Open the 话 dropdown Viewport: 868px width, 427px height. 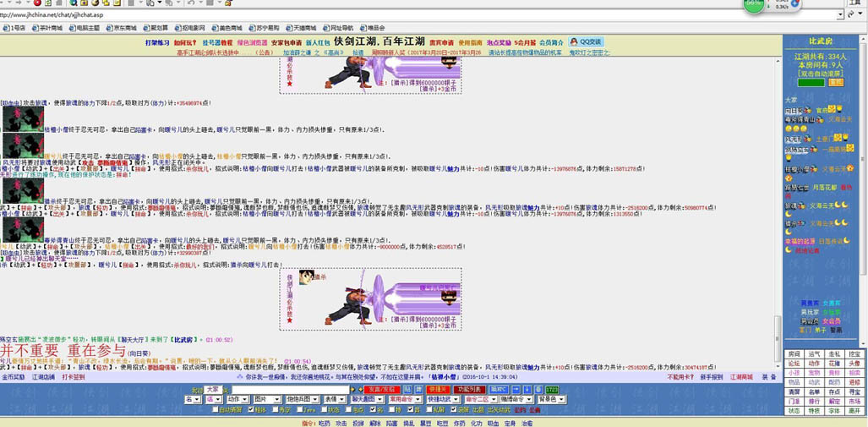214,399
